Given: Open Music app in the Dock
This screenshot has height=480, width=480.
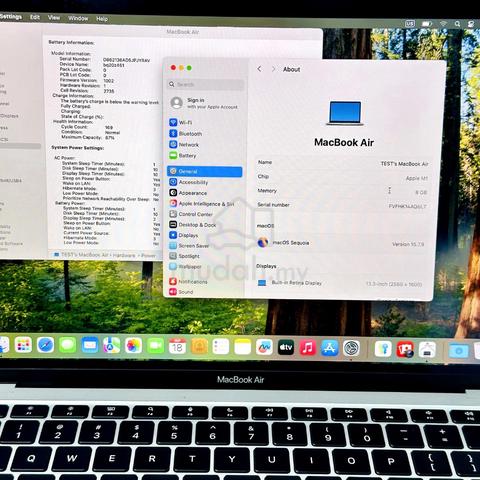Looking at the screenshot, I should 308,348.
